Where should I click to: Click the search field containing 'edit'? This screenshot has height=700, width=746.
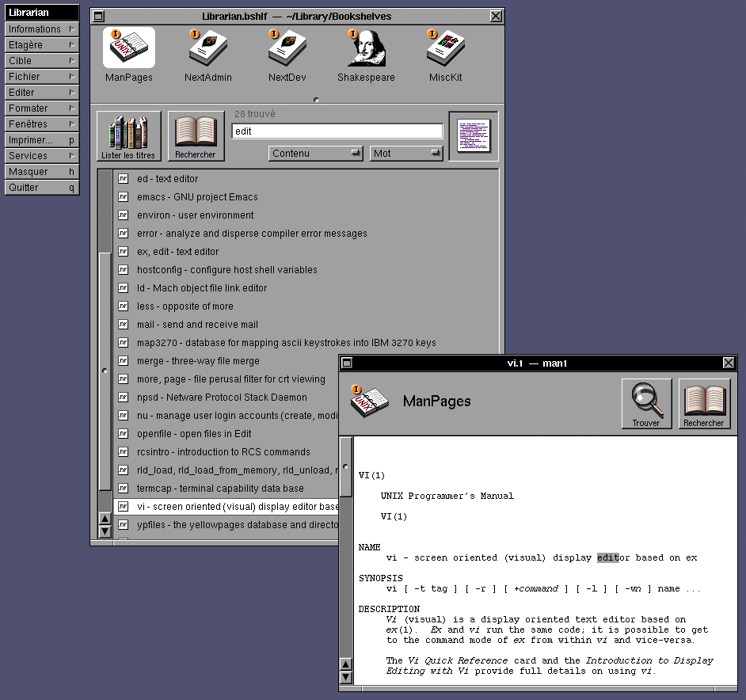click(x=337, y=131)
